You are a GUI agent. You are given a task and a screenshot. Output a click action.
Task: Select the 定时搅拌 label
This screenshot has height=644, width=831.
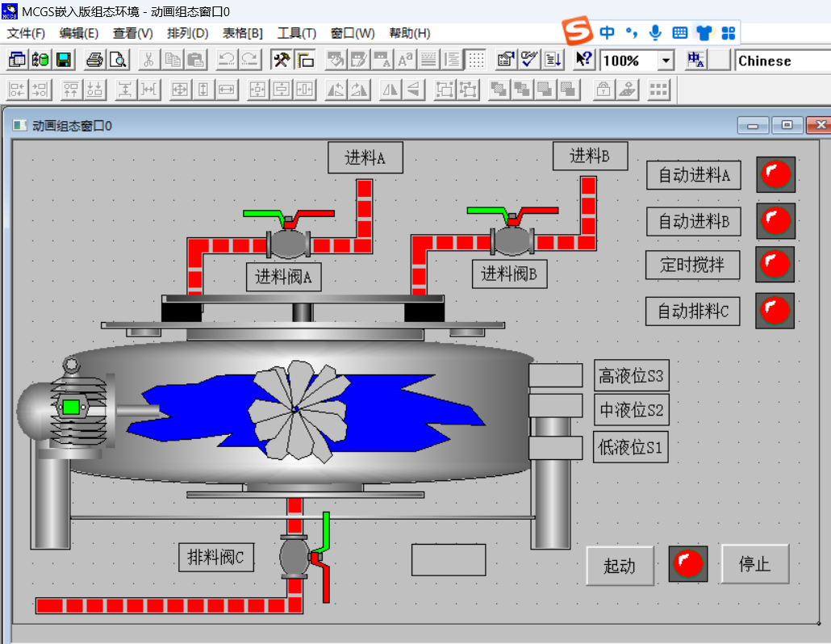click(693, 265)
